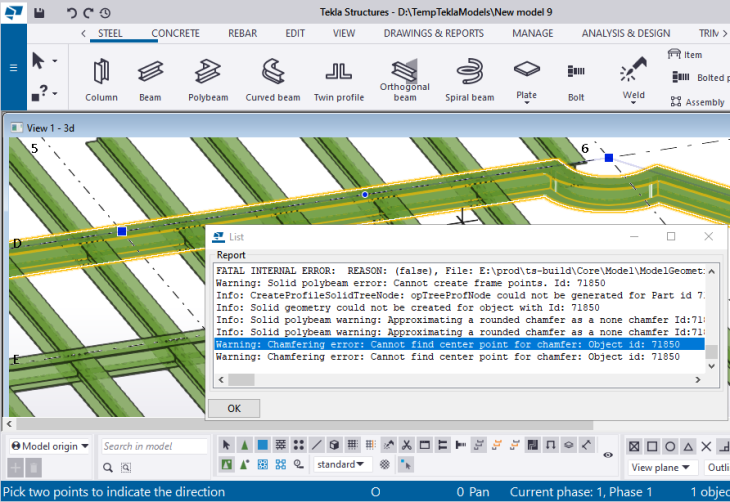This screenshot has width=730, height=502.
Task: Toggle the select connections green triangle switch
Action: pos(244,445)
